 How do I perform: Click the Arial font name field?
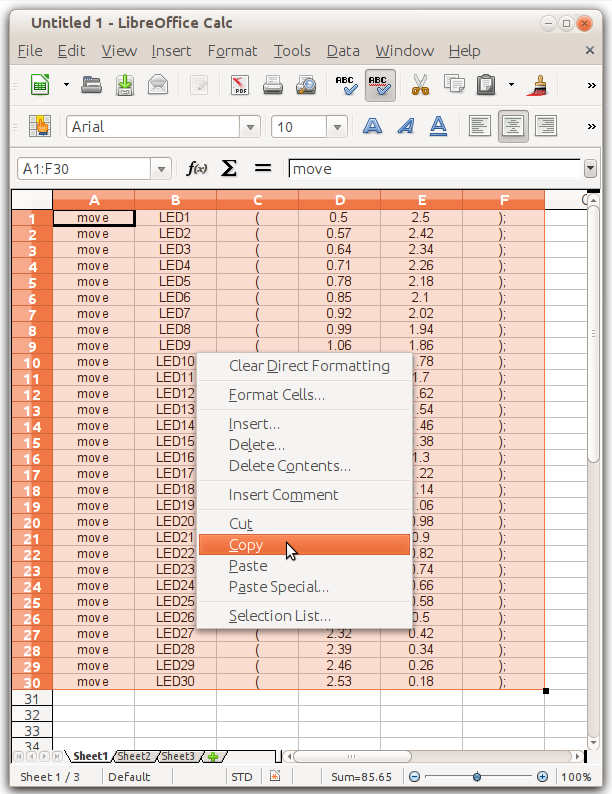152,127
